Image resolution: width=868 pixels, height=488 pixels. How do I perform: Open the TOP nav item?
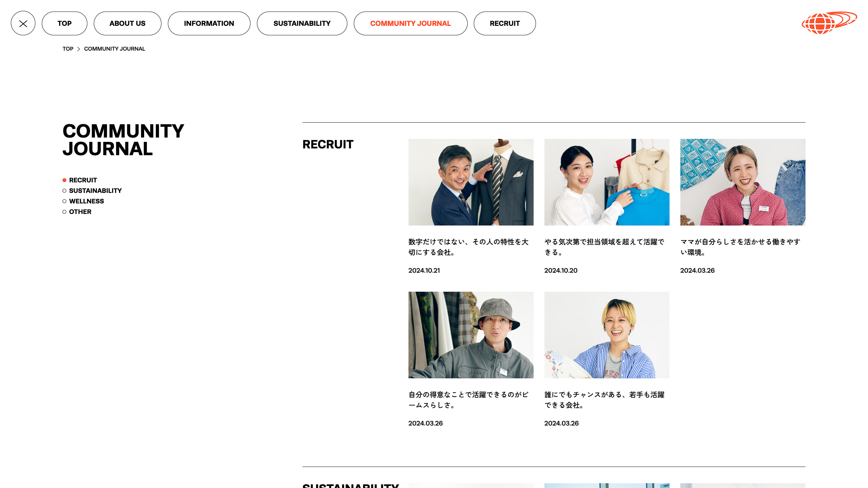click(x=64, y=23)
